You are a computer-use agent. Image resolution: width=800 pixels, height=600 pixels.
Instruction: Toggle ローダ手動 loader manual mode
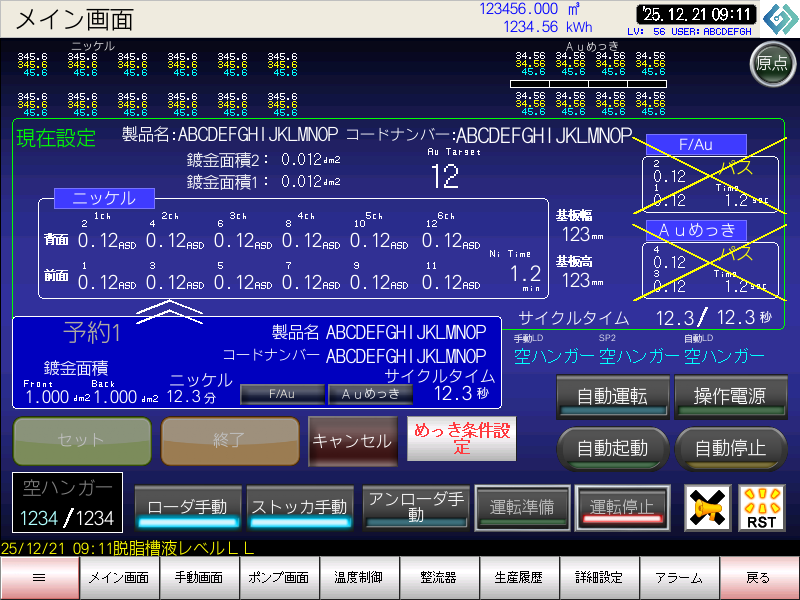click(187, 507)
